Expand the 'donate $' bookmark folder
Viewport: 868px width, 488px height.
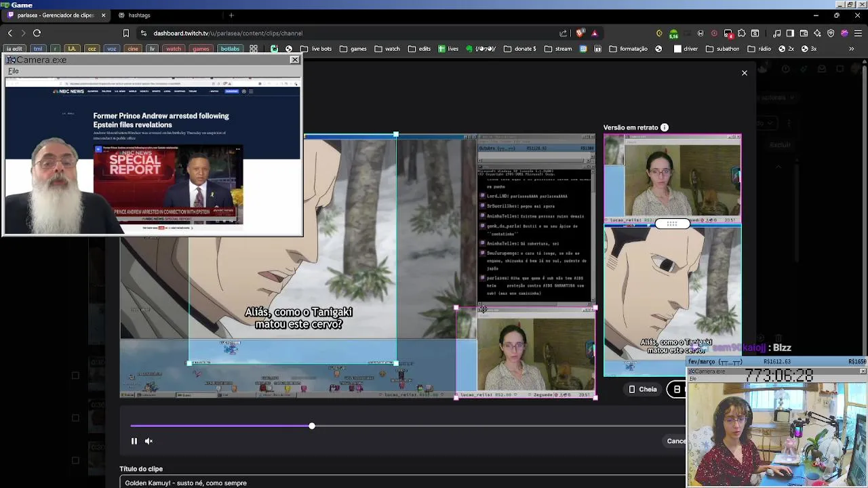(x=519, y=49)
